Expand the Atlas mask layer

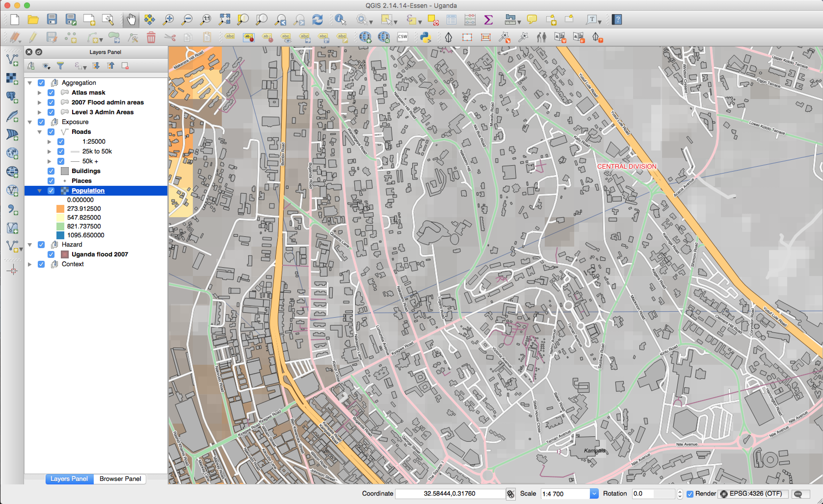tap(40, 92)
